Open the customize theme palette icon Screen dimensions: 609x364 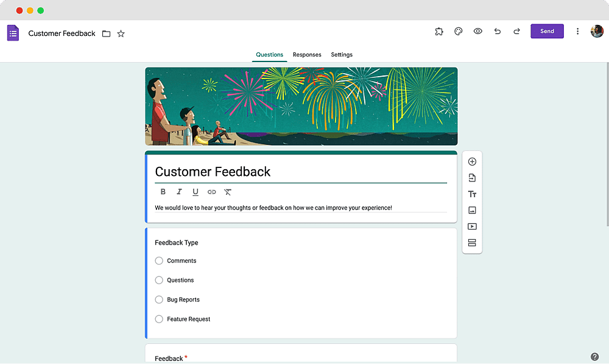pyautogui.click(x=459, y=32)
